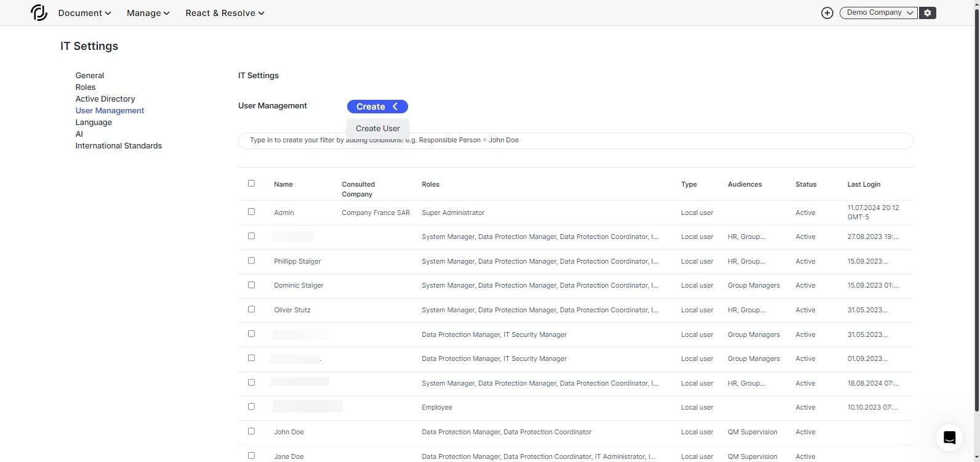Check the Oliver Stutz row checkbox

[251, 309]
